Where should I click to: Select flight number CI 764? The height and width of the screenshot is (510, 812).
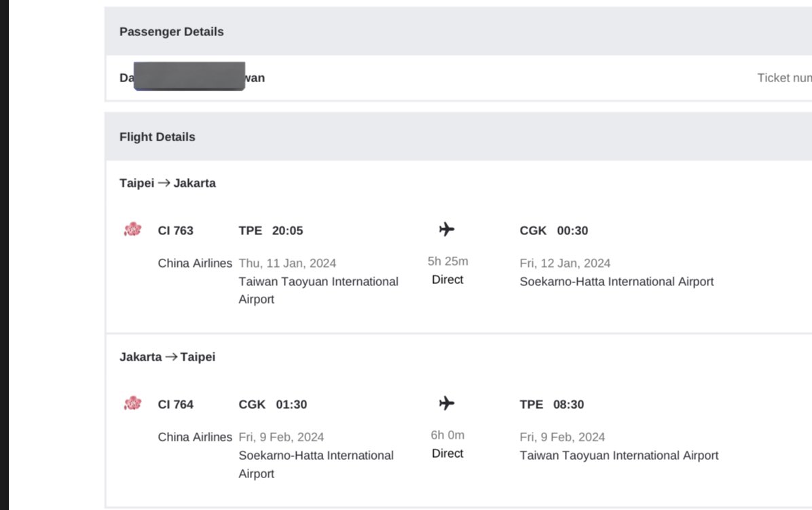[x=176, y=405]
